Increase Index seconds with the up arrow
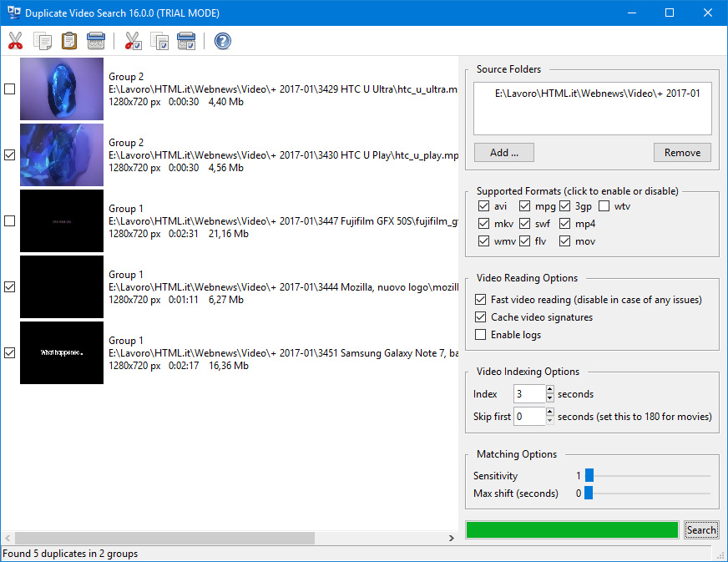 (550, 389)
